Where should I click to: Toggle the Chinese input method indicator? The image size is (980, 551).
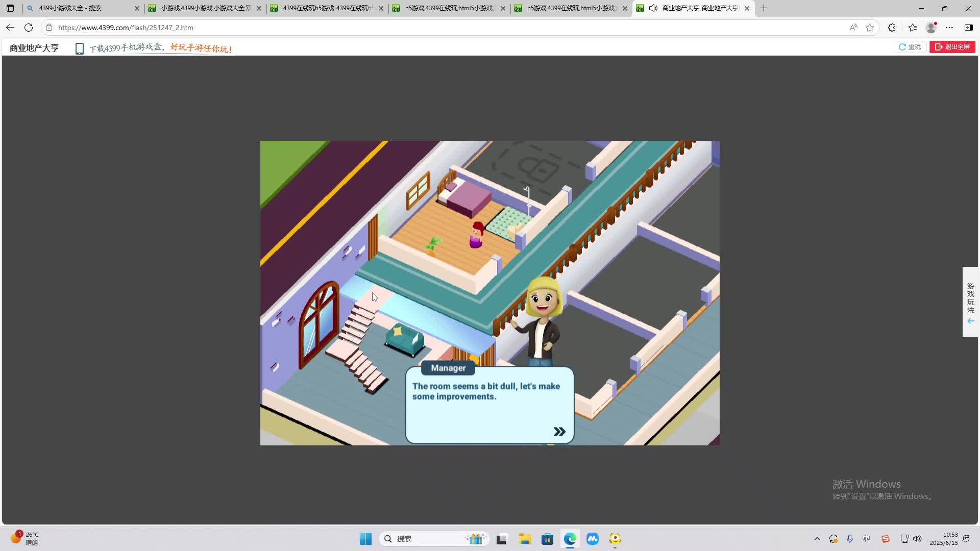[x=866, y=539]
